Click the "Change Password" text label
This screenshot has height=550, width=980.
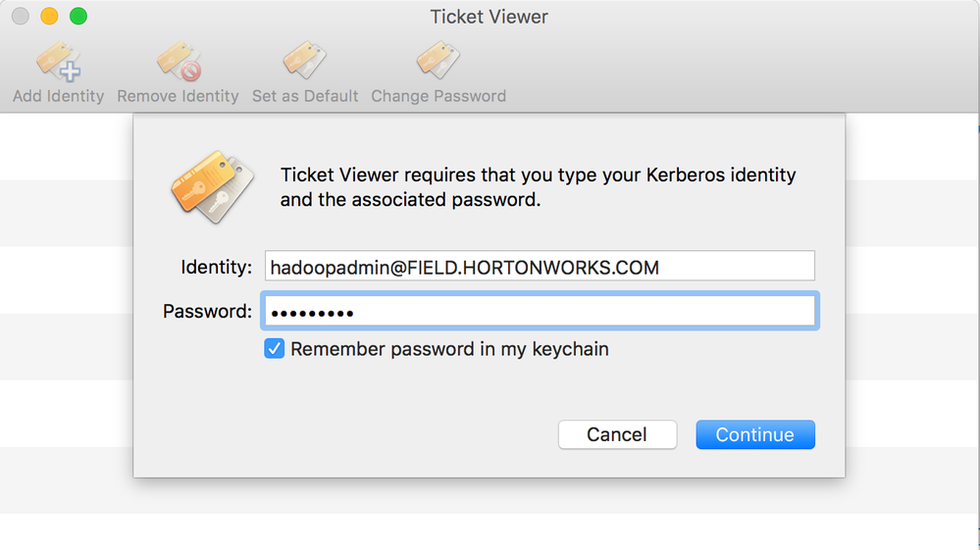pyautogui.click(x=438, y=96)
